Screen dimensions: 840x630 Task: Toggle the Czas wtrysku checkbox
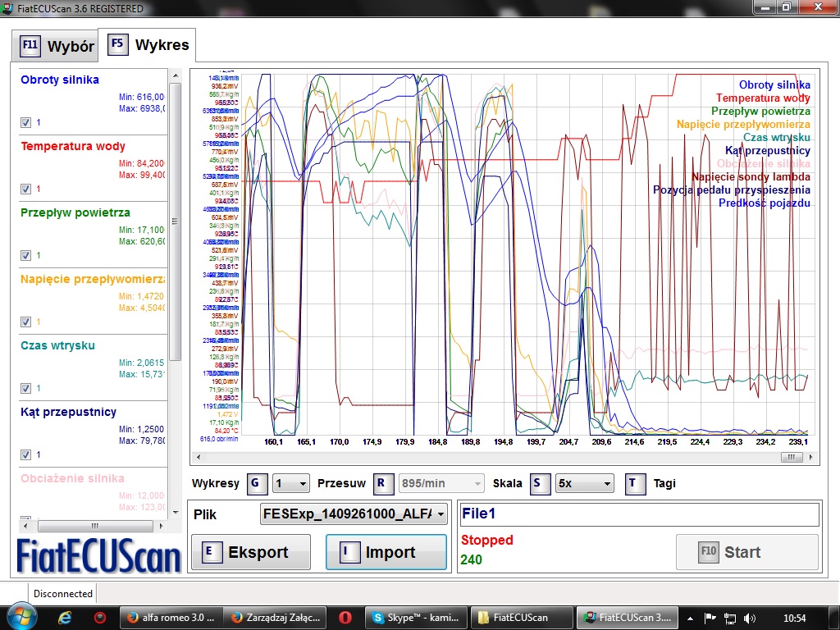pyautogui.click(x=25, y=388)
